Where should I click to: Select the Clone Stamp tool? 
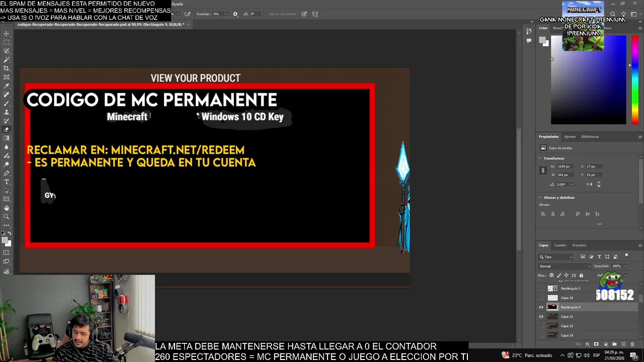7,112
